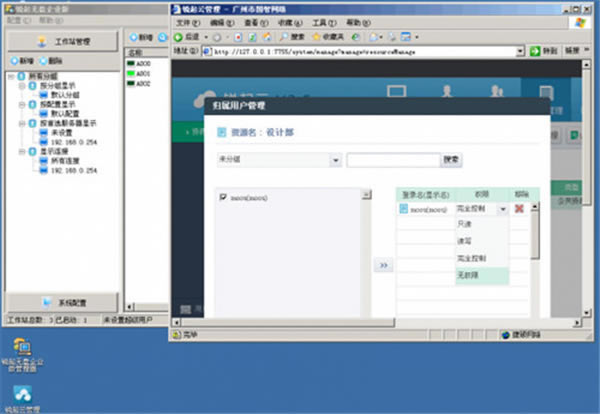Select 192.168.0.254 under 显示连接
Viewport: 600px width, 414px height.
pos(74,170)
